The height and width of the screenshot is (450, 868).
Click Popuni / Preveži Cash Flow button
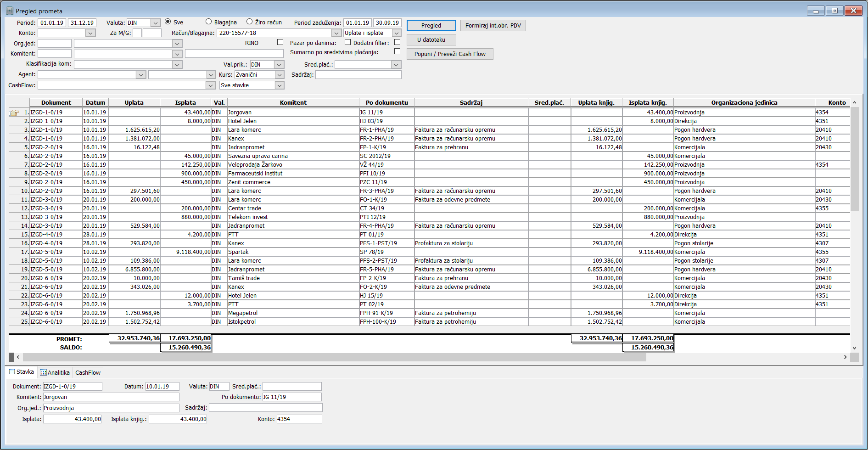coord(450,54)
